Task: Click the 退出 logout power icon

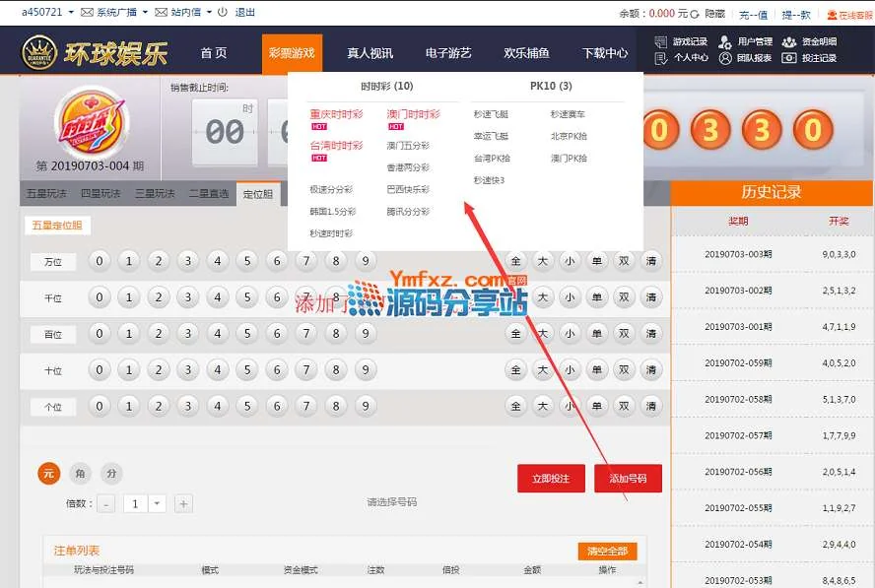Action: pos(221,13)
